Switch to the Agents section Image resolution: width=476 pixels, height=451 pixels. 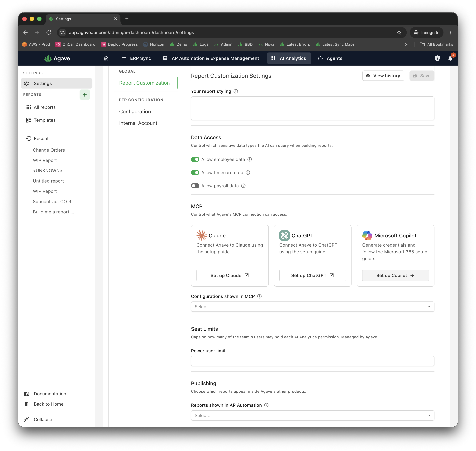(330, 58)
